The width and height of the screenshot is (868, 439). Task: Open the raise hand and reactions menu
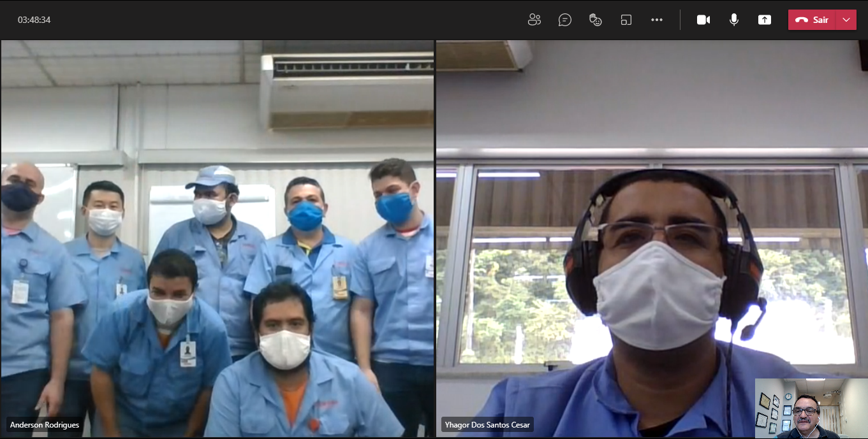point(596,20)
